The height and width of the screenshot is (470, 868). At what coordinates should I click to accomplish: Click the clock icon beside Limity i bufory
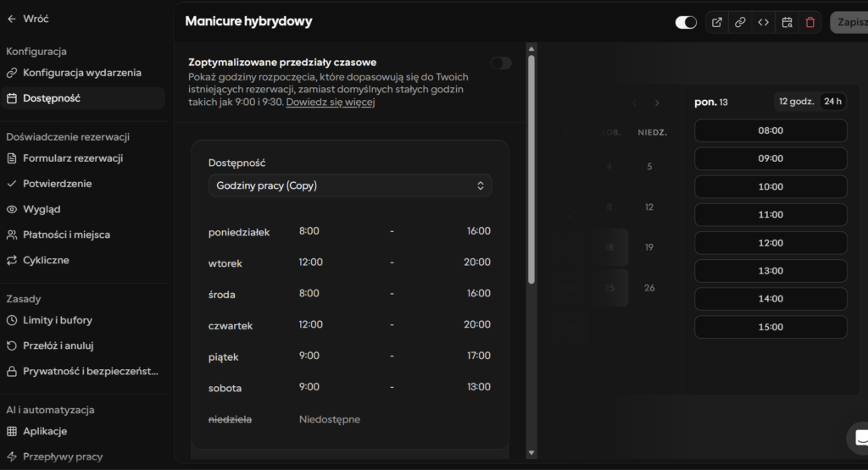(12, 320)
